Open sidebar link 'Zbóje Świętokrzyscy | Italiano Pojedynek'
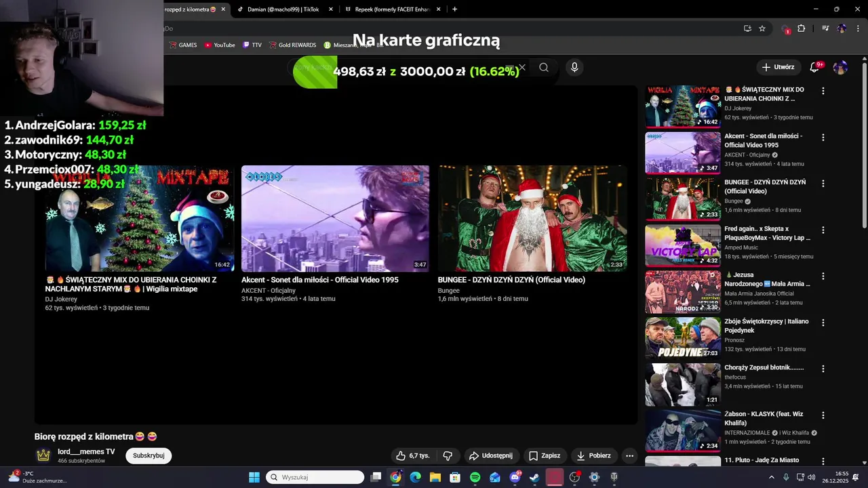Screen dimensions: 868x488 point(766,326)
